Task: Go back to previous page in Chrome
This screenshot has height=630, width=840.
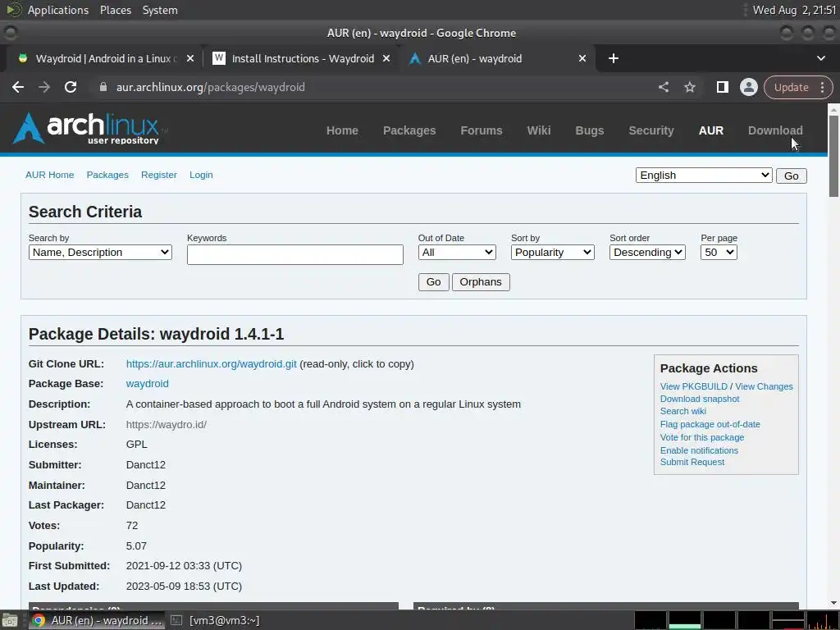Action: point(18,87)
